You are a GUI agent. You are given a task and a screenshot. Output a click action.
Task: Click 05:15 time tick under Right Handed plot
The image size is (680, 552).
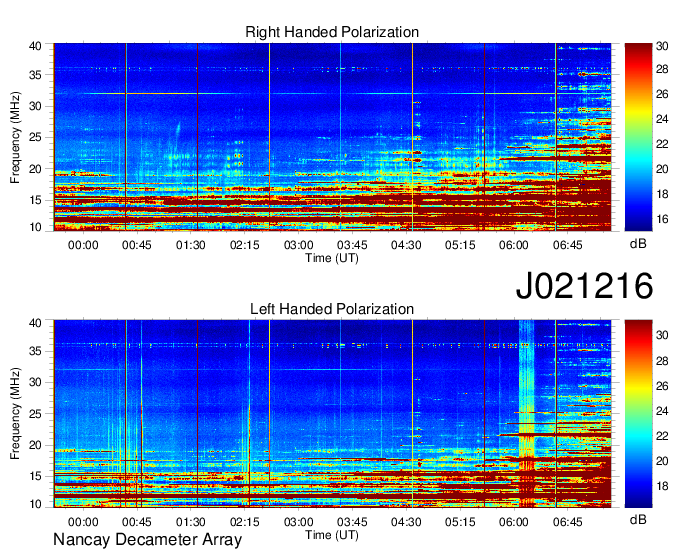(460, 245)
